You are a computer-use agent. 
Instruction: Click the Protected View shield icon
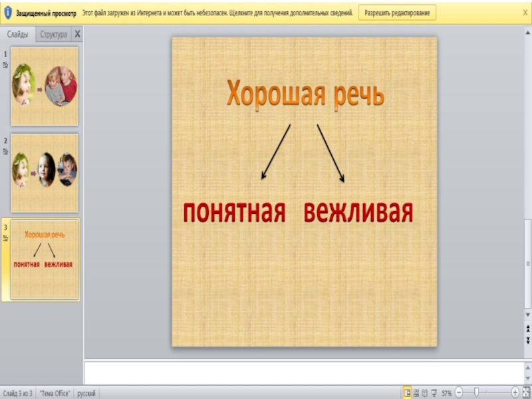point(8,13)
